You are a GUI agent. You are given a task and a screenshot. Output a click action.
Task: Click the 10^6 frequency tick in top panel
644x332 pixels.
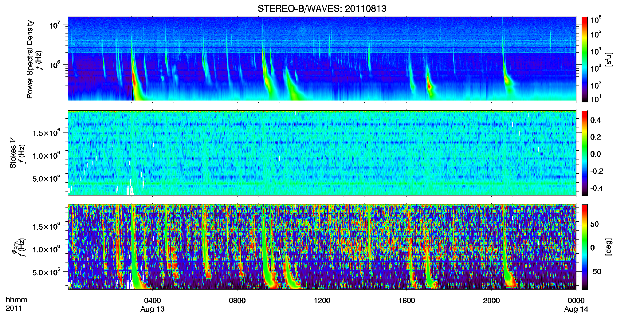point(55,65)
